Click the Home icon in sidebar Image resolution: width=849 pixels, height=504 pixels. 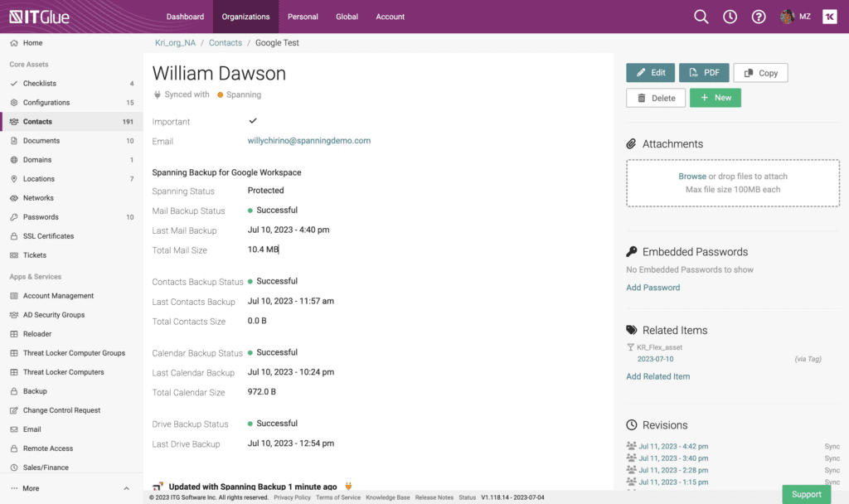pos(14,43)
